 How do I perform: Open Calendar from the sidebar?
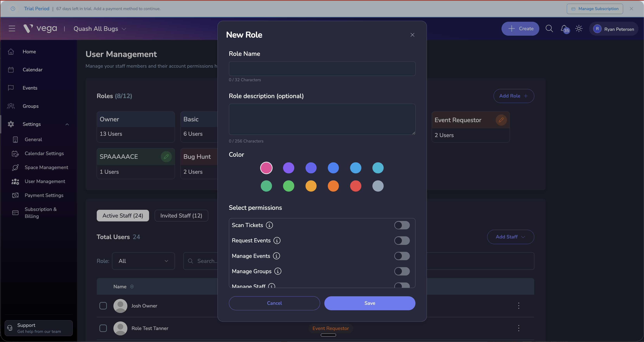pos(32,69)
